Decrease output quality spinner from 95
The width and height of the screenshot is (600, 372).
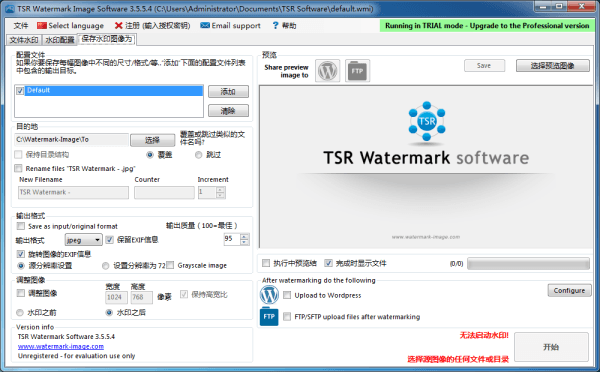pos(244,242)
